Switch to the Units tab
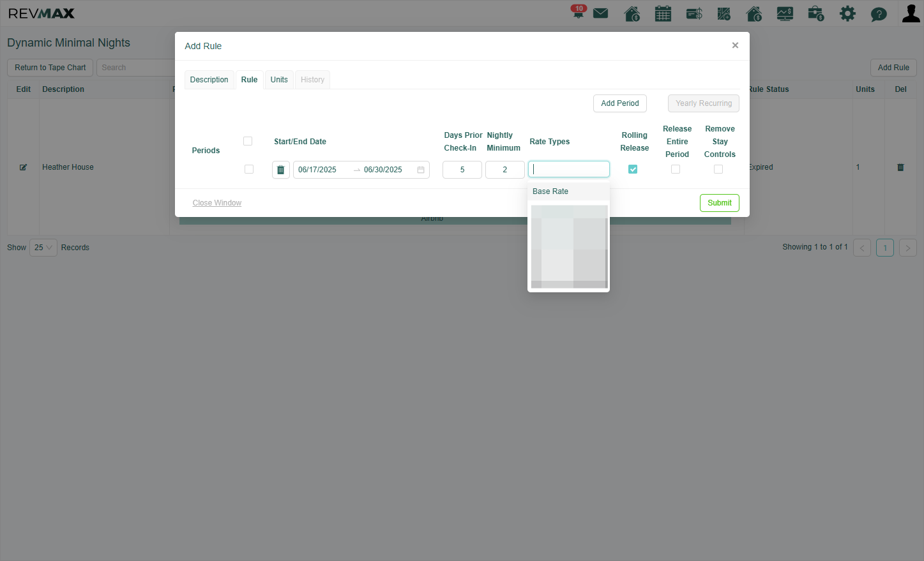This screenshot has width=924, height=561. (279, 80)
